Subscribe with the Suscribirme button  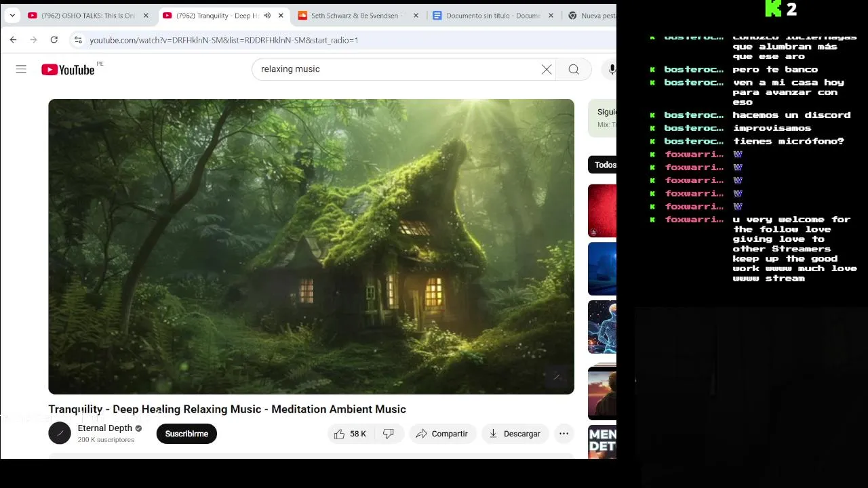(x=186, y=434)
